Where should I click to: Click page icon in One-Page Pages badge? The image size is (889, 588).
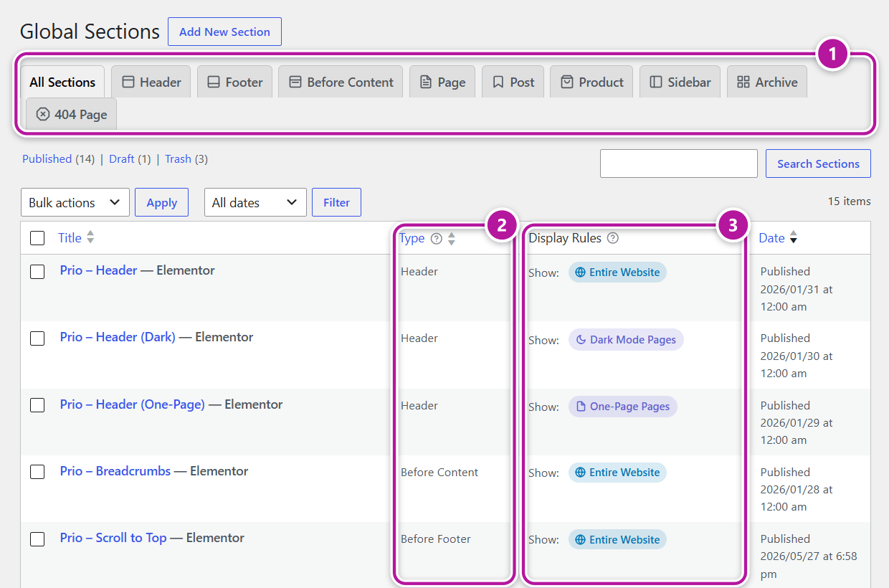581,407
